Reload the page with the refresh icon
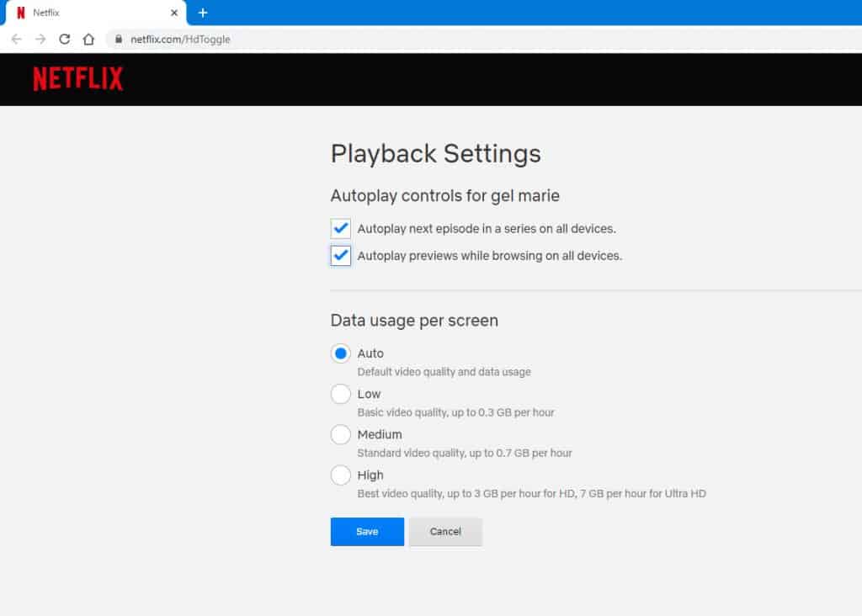862x616 pixels. coord(64,38)
